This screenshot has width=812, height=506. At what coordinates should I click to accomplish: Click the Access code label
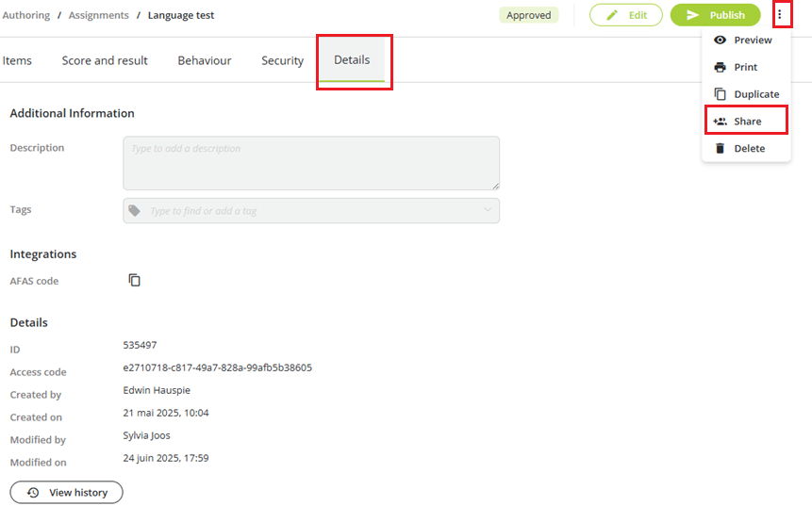pos(39,372)
